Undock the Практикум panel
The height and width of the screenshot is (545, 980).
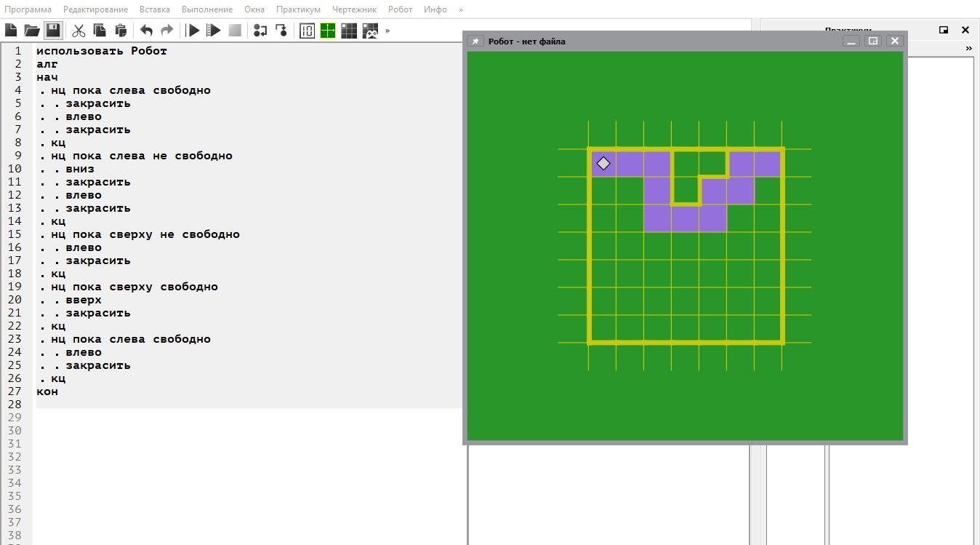(x=944, y=30)
